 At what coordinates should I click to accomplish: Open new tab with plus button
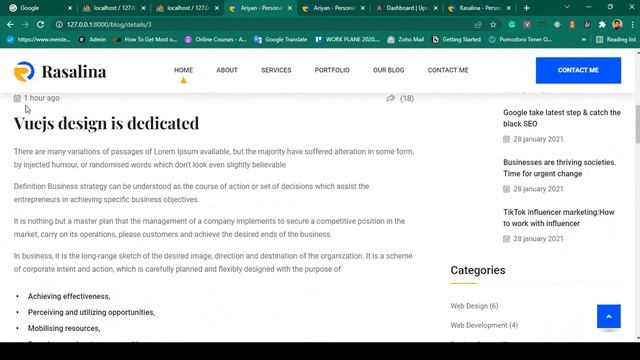(x=527, y=8)
